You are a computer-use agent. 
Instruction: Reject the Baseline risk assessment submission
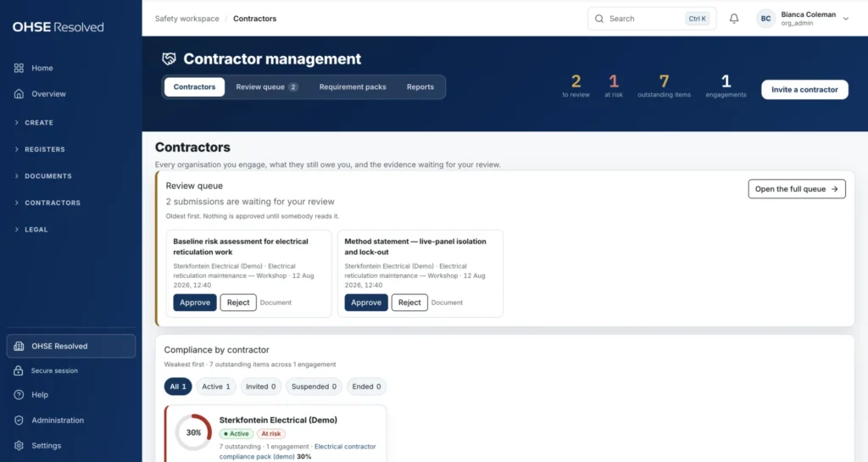click(x=238, y=303)
